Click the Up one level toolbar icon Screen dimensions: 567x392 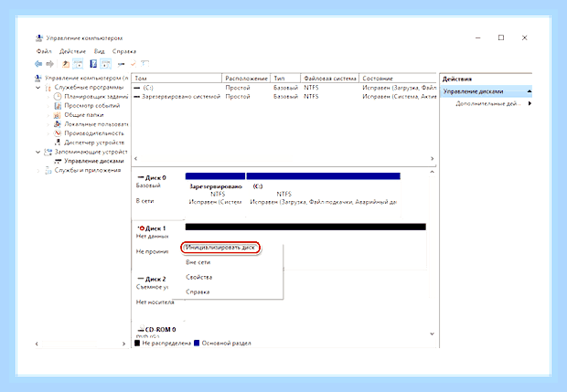tap(66, 64)
